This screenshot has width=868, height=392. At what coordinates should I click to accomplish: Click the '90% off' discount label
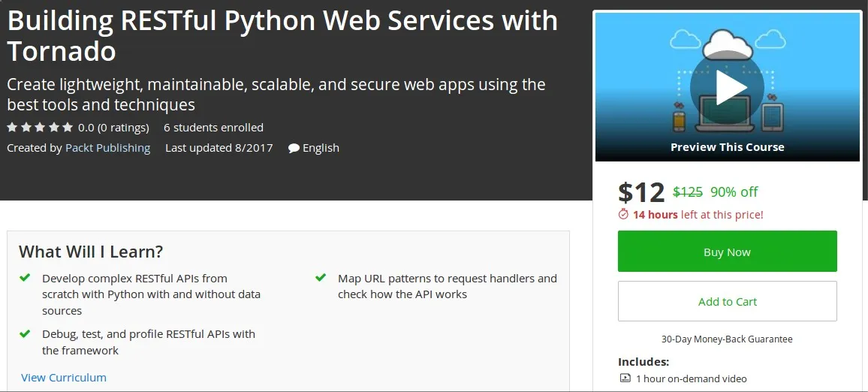(734, 191)
